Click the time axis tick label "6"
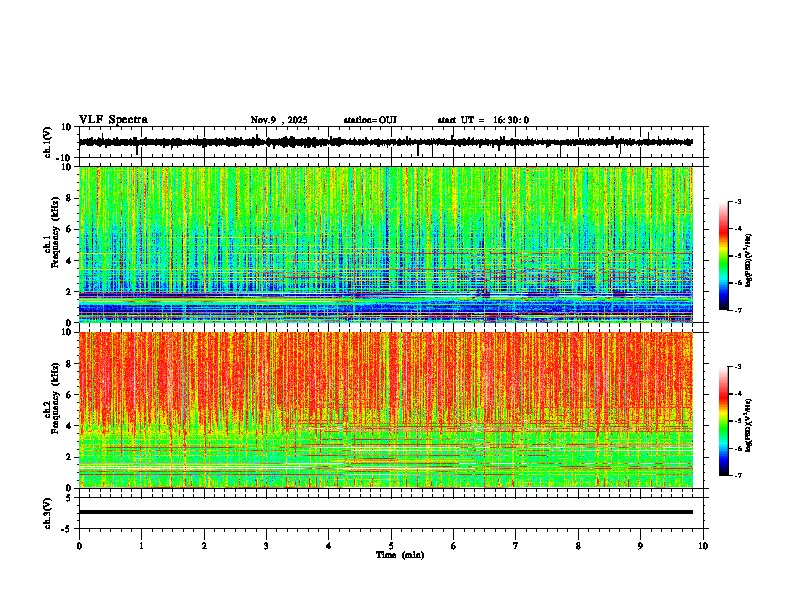 [454, 546]
